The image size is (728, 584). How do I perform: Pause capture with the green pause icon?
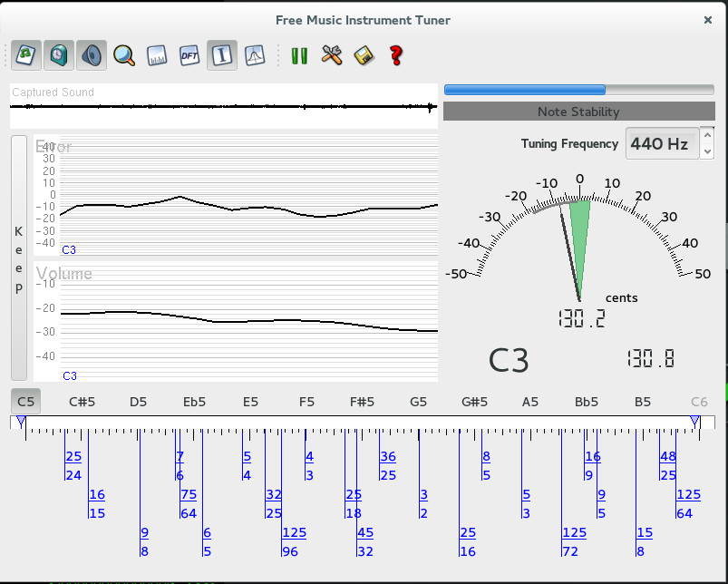coord(299,55)
